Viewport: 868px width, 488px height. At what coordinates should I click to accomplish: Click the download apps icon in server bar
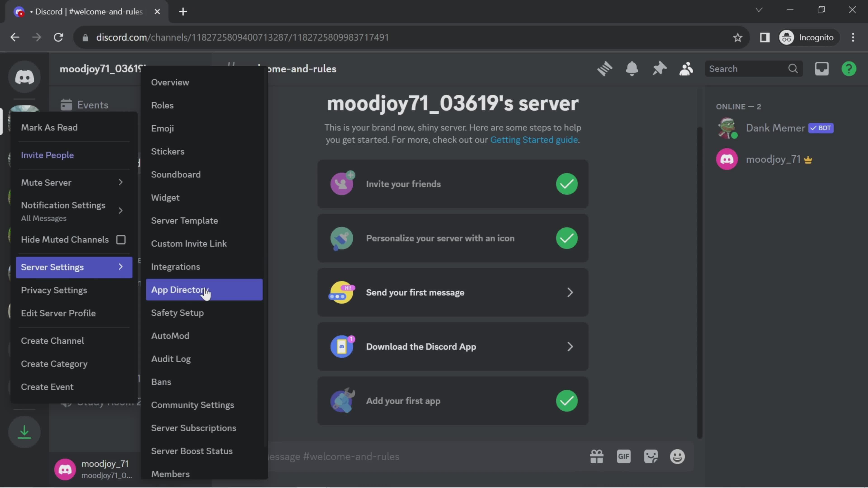click(24, 432)
